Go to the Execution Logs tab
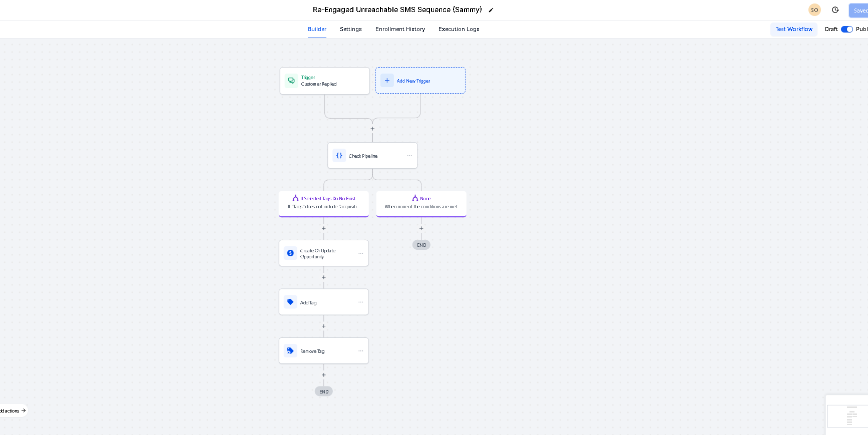 [459, 29]
